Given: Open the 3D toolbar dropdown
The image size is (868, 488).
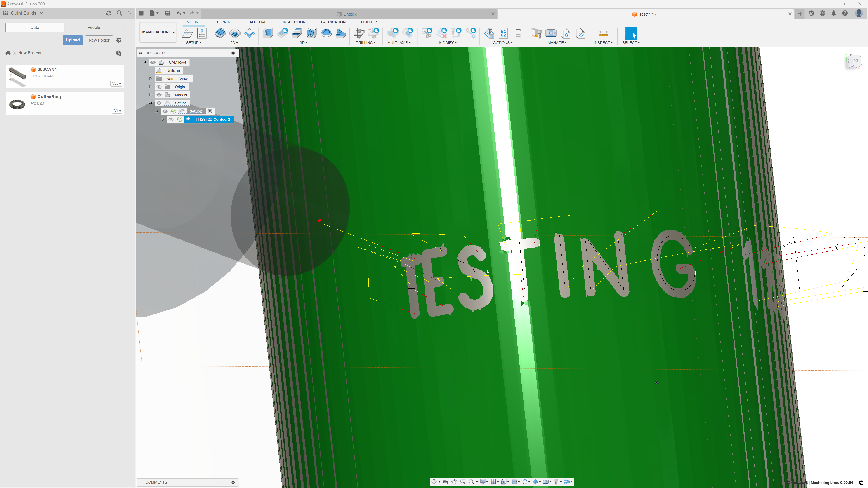Looking at the screenshot, I should tap(303, 43).
